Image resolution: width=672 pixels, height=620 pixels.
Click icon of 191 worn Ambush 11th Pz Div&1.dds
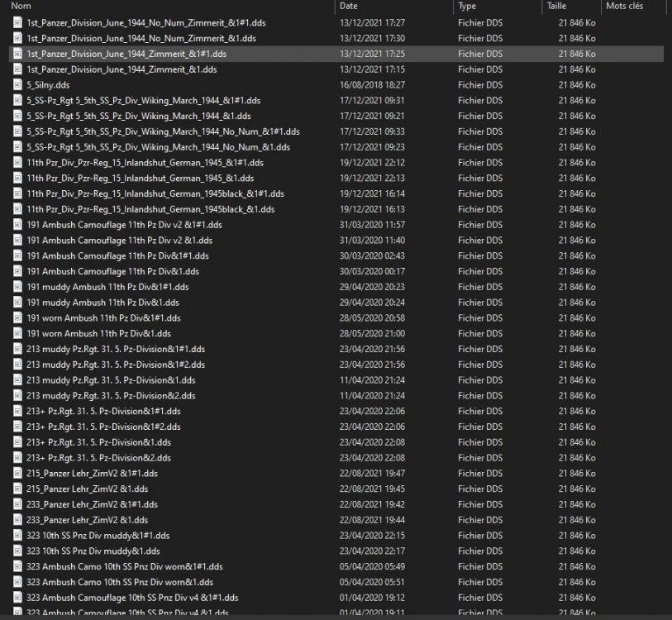pyautogui.click(x=17, y=334)
